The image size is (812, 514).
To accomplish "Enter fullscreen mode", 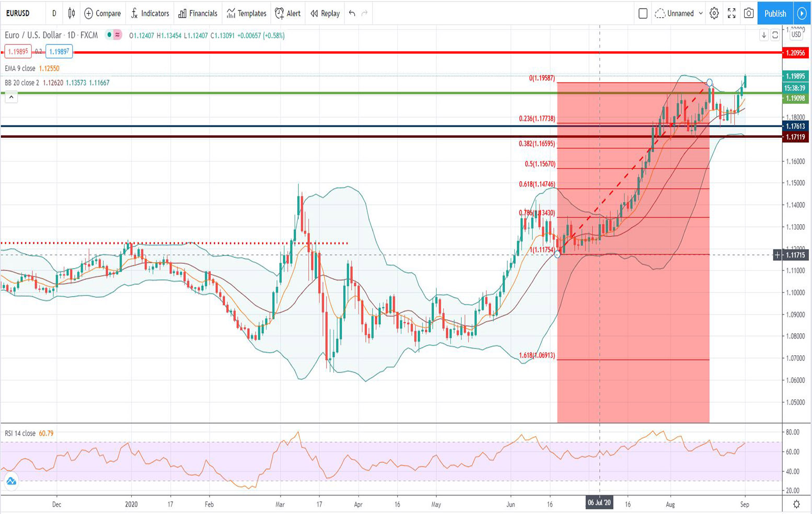I will pyautogui.click(x=732, y=14).
